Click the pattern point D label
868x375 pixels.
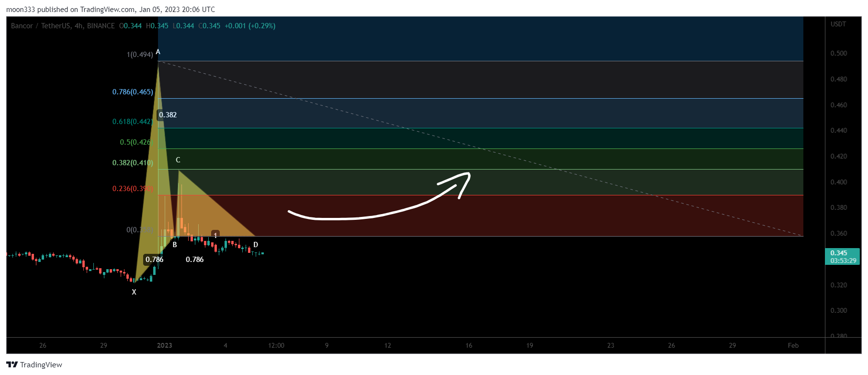click(256, 245)
